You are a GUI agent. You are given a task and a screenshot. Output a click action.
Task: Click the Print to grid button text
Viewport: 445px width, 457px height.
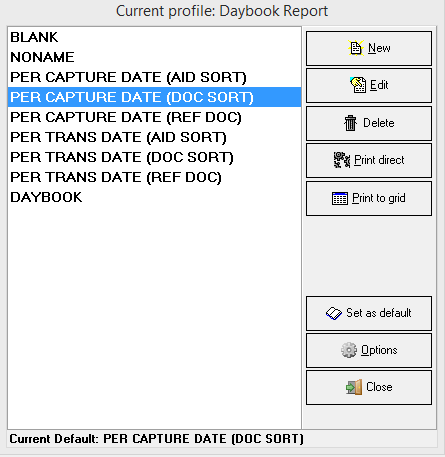pyautogui.click(x=379, y=198)
